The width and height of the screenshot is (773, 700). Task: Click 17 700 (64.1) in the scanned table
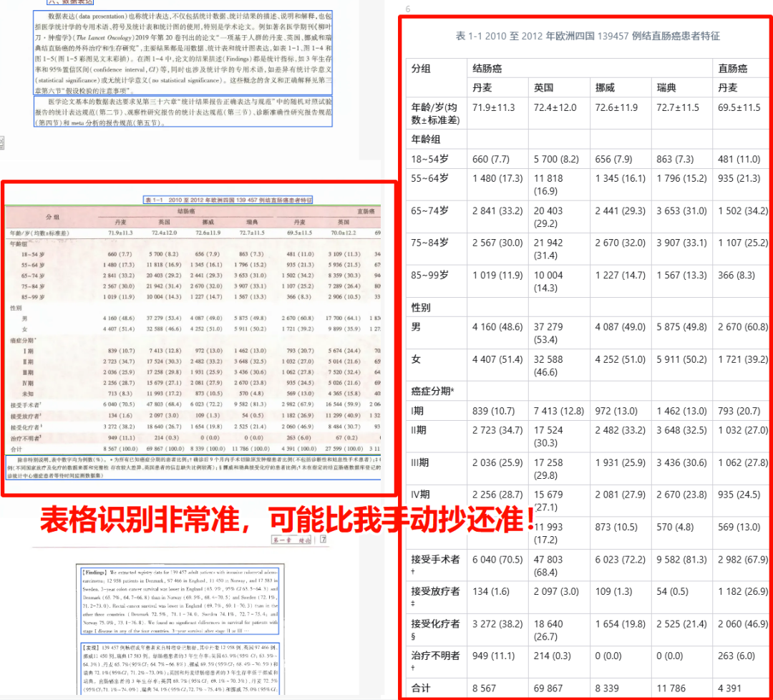pos(344,319)
